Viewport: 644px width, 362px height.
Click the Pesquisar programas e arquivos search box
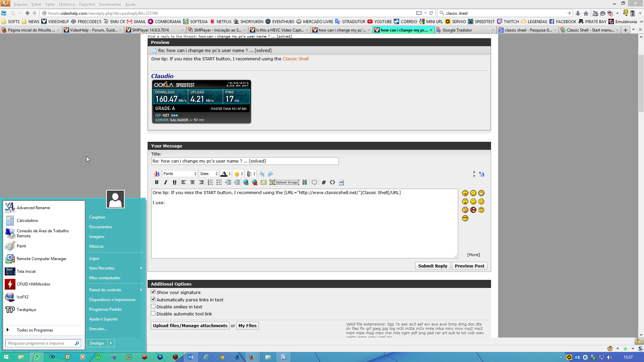tap(43, 343)
